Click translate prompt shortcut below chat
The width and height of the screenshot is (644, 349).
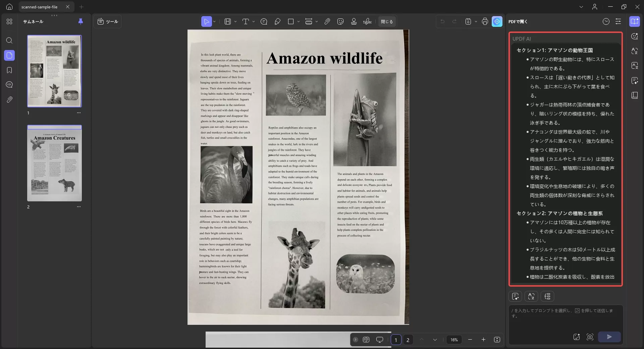tap(531, 296)
